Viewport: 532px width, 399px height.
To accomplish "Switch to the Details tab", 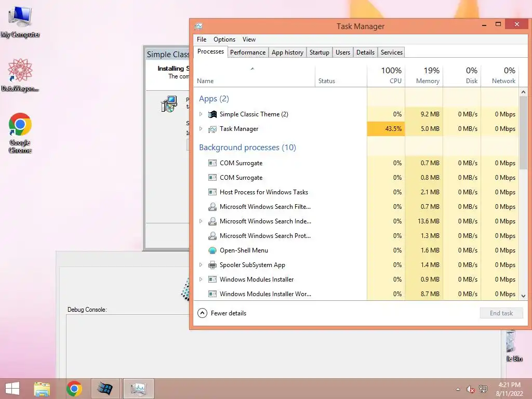I will tap(365, 52).
